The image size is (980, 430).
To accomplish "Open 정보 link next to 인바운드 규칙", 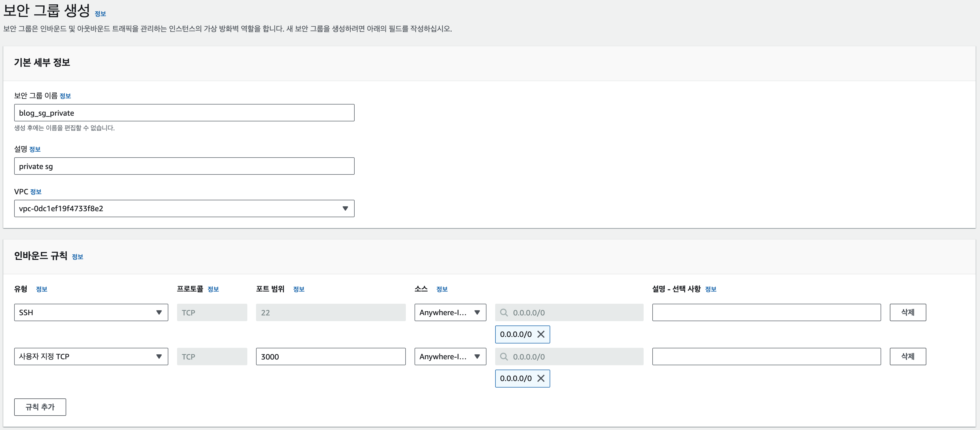I will tap(78, 257).
